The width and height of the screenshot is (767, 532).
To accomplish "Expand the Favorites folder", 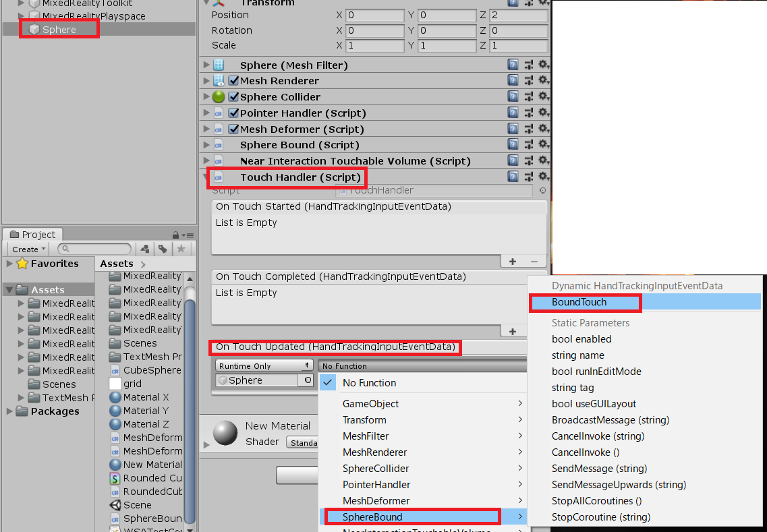I will coord(9,263).
